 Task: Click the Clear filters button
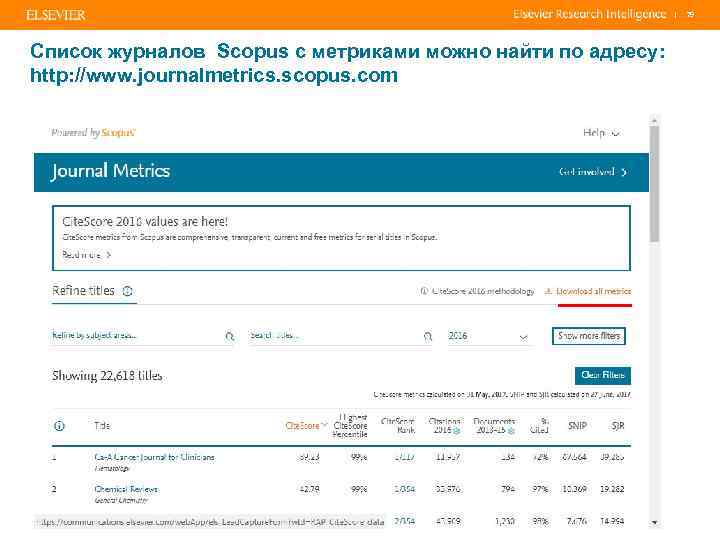[602, 375]
